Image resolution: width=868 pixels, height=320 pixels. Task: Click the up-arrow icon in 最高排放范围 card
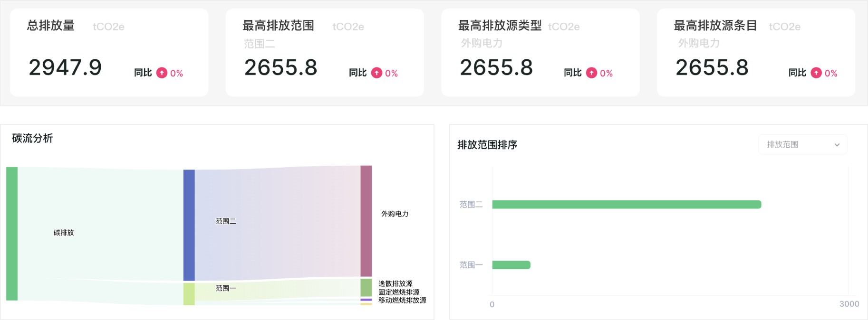(376, 73)
